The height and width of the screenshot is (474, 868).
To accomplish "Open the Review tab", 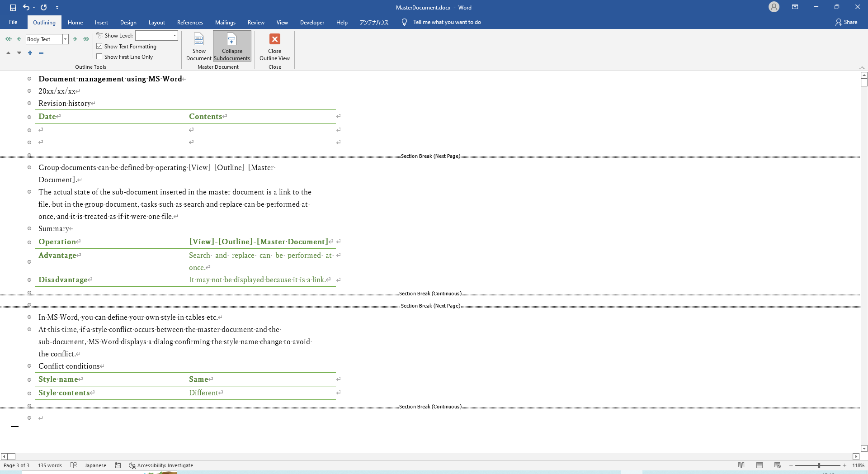I will (x=256, y=22).
